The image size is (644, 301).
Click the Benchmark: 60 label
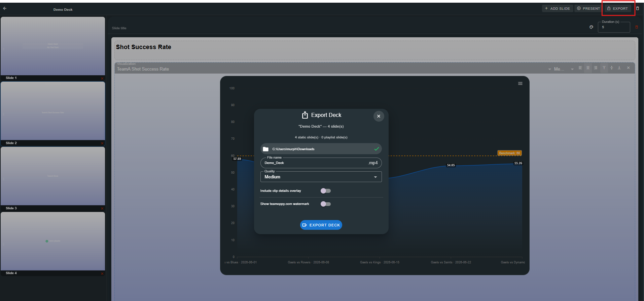509,153
